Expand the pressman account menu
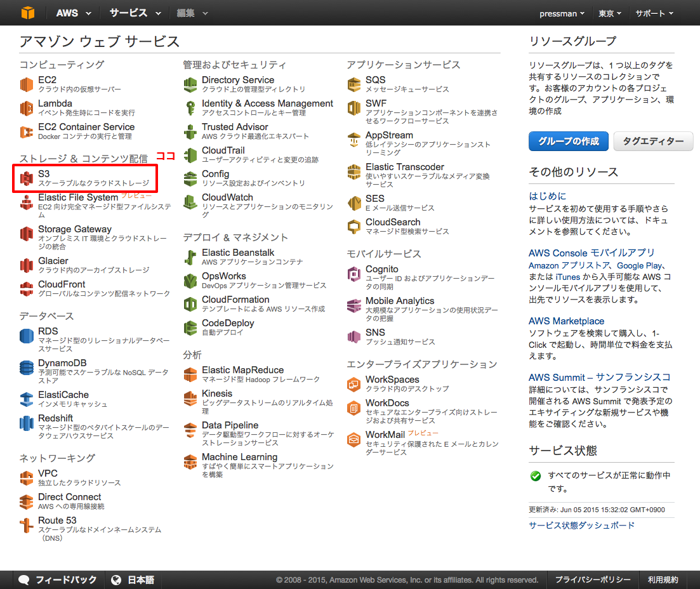Viewport: 700px width, 589px height. (x=561, y=12)
